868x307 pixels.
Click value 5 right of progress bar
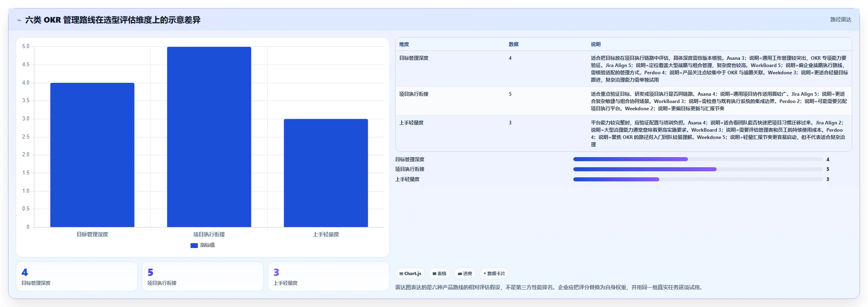tap(828, 169)
